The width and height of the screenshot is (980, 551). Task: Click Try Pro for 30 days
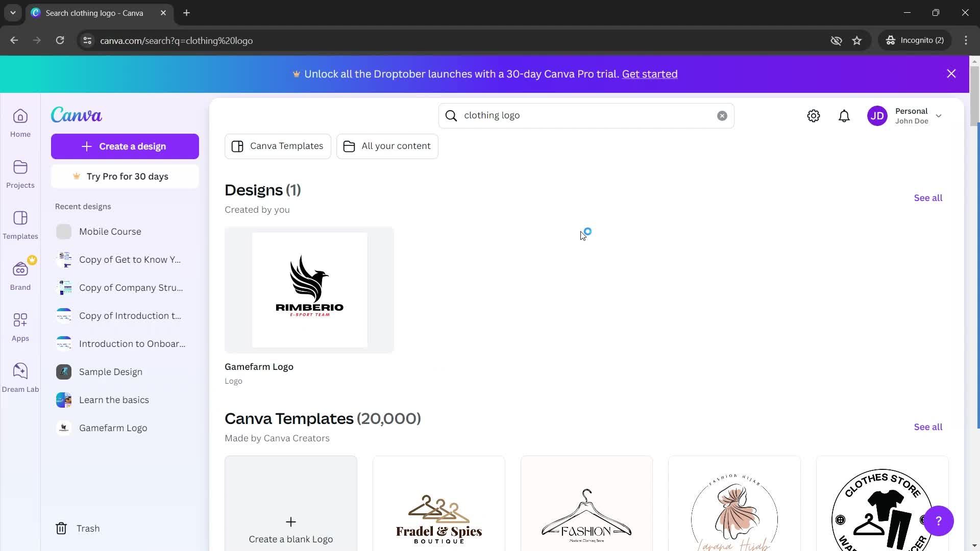tap(125, 177)
